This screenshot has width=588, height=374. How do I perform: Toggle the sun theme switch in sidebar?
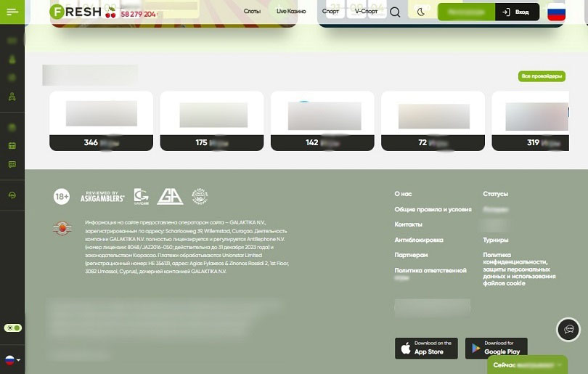12,328
